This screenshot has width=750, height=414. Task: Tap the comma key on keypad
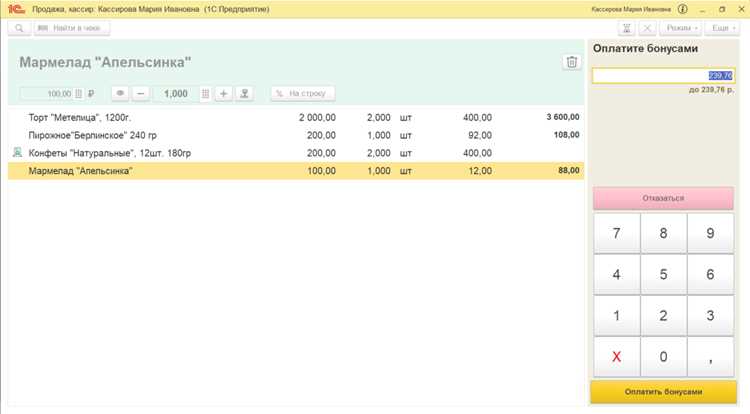pos(710,357)
